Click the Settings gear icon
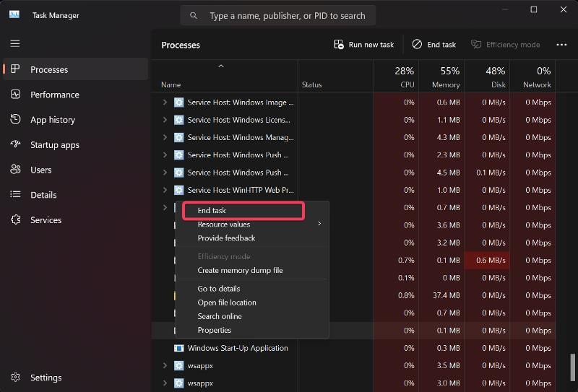This screenshot has height=392, width=578. pos(15,377)
